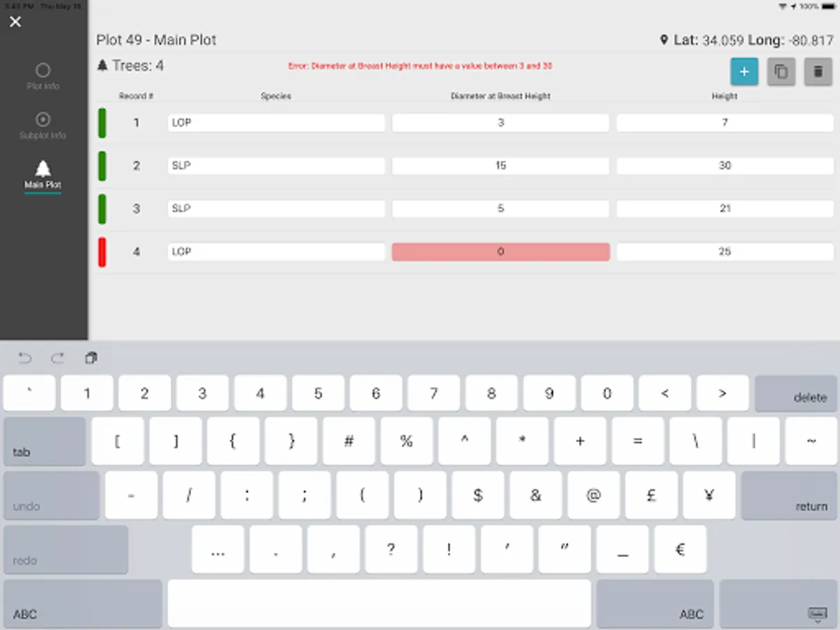The height and width of the screenshot is (630, 840).
Task: Add a new tree record with plus button
Action: [744, 71]
